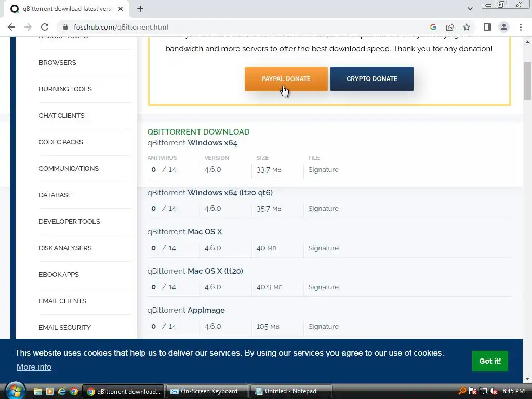Download qBittorrent Mac OS X (lt20)

click(x=195, y=271)
